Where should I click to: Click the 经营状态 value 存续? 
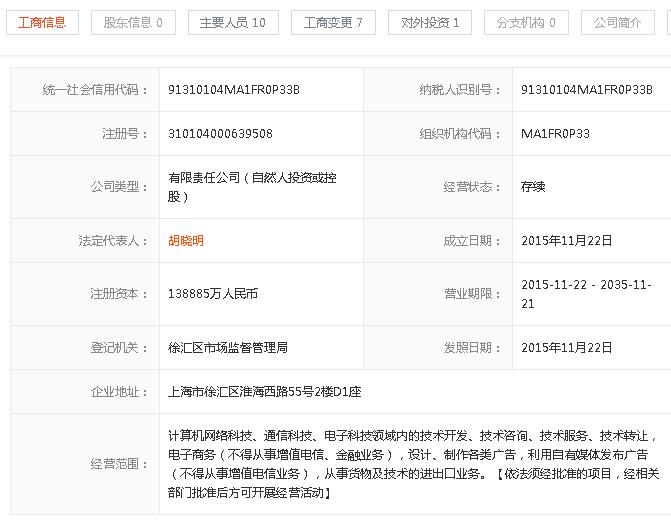pyautogui.click(x=533, y=187)
